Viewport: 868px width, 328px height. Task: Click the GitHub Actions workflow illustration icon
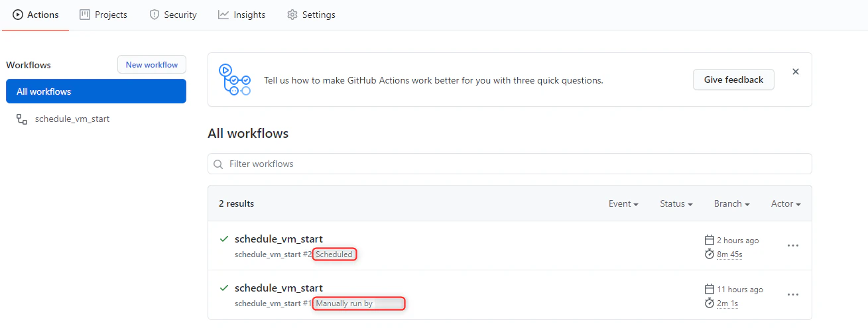235,80
